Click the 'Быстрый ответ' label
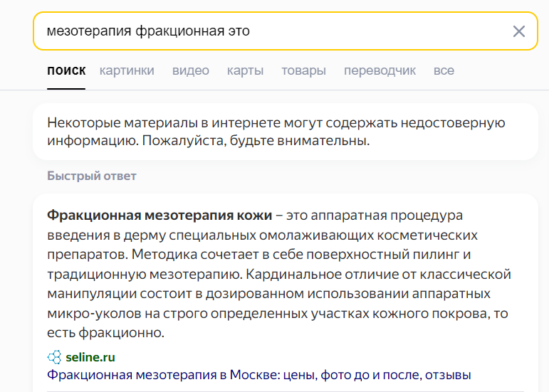Image resolution: width=549 pixels, height=392 pixels. tap(92, 176)
